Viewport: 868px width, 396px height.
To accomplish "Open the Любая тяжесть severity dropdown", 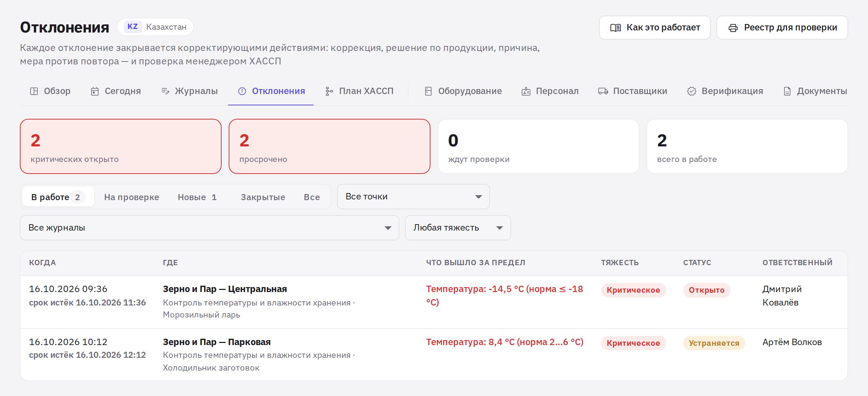I will pyautogui.click(x=458, y=228).
